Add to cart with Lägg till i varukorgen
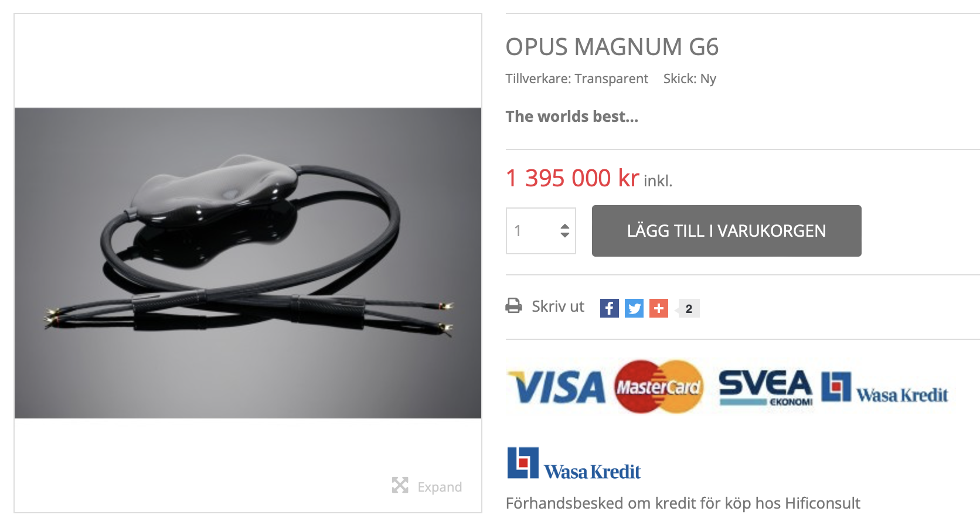The image size is (980, 518). point(727,231)
